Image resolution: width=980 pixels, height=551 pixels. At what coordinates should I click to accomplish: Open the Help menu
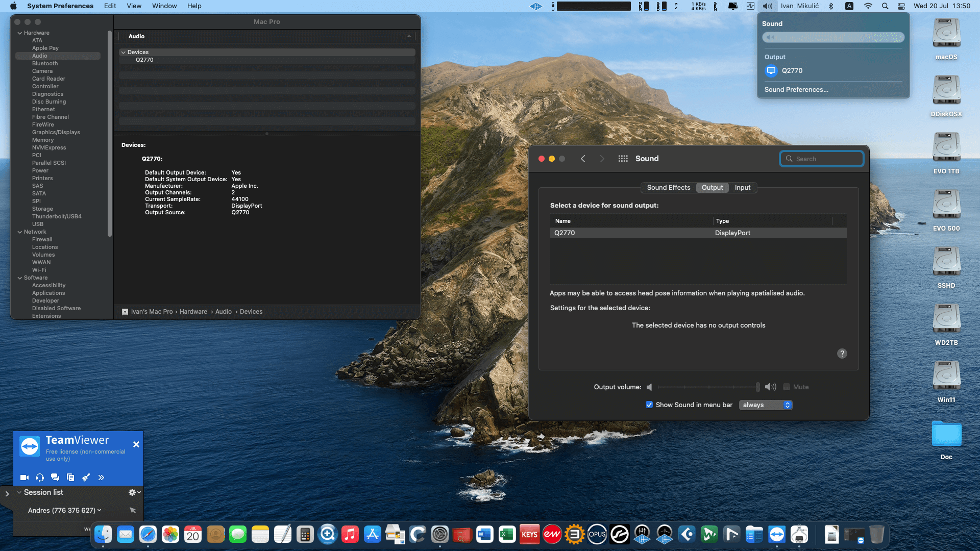(194, 6)
